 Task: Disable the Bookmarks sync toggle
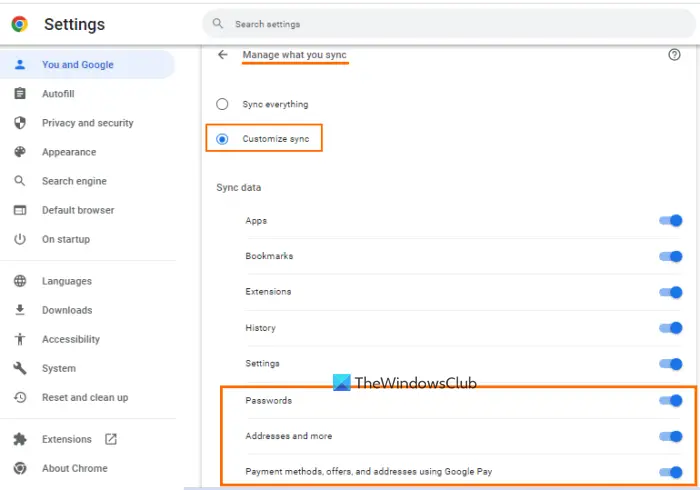(x=671, y=256)
